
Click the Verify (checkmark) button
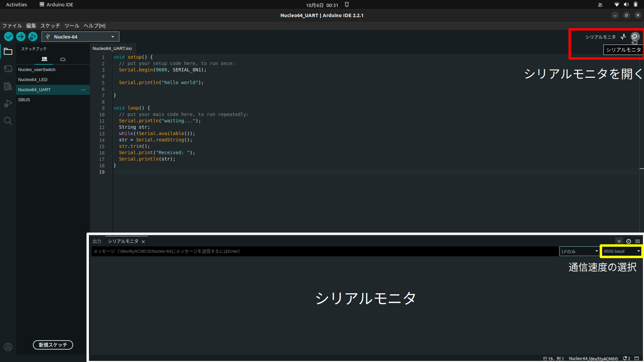point(9,37)
